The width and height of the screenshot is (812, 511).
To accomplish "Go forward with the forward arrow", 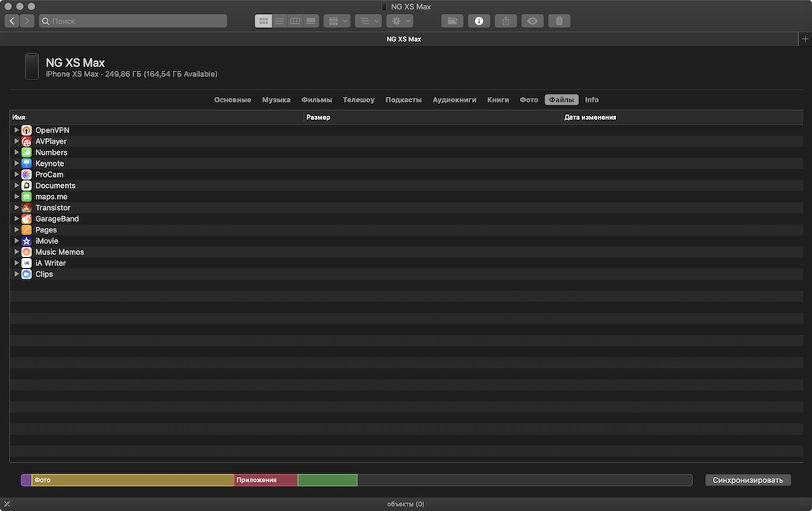I will [x=27, y=21].
